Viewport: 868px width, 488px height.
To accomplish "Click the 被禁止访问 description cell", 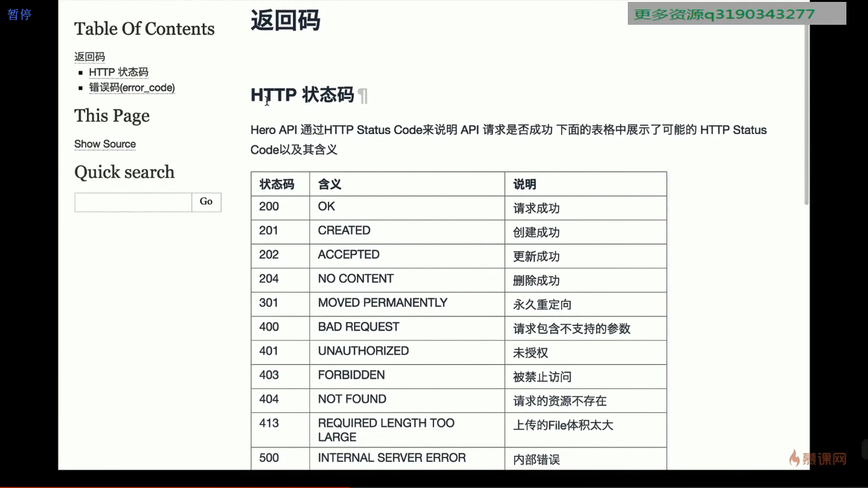I will tap(586, 377).
